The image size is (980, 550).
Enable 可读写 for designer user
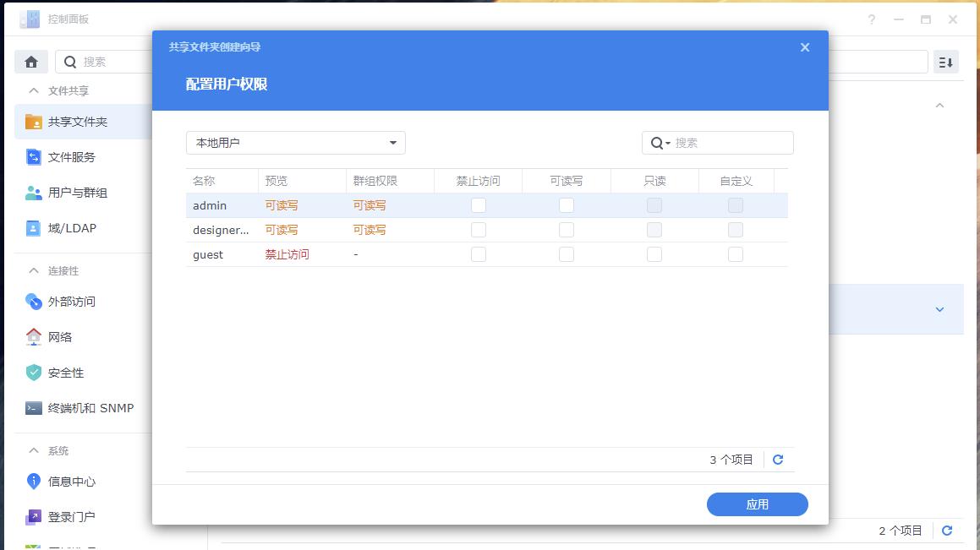coord(567,229)
